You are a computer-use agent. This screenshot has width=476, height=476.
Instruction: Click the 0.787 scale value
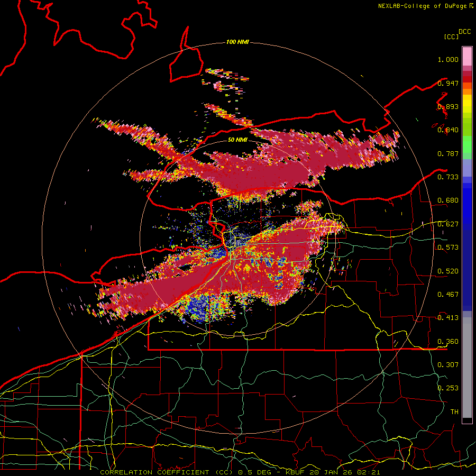(448, 153)
